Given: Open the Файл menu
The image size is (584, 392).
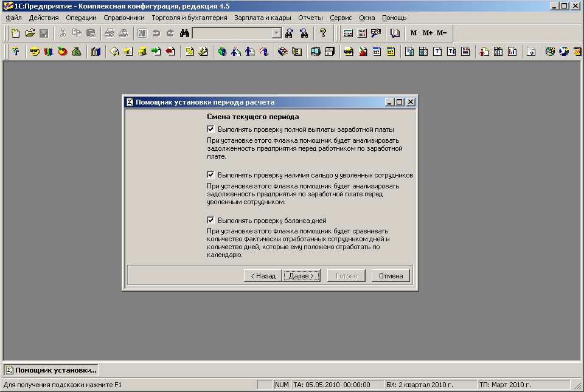Looking at the screenshot, I should [x=13, y=18].
